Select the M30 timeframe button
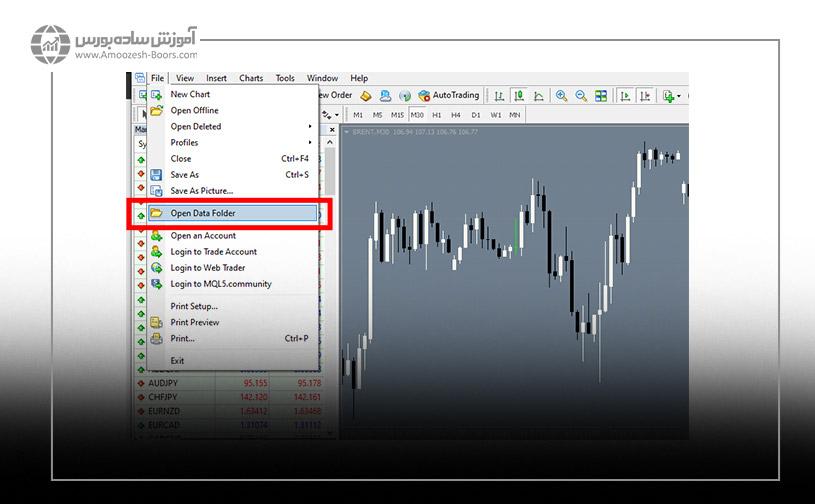The width and height of the screenshot is (815, 504). [417, 115]
